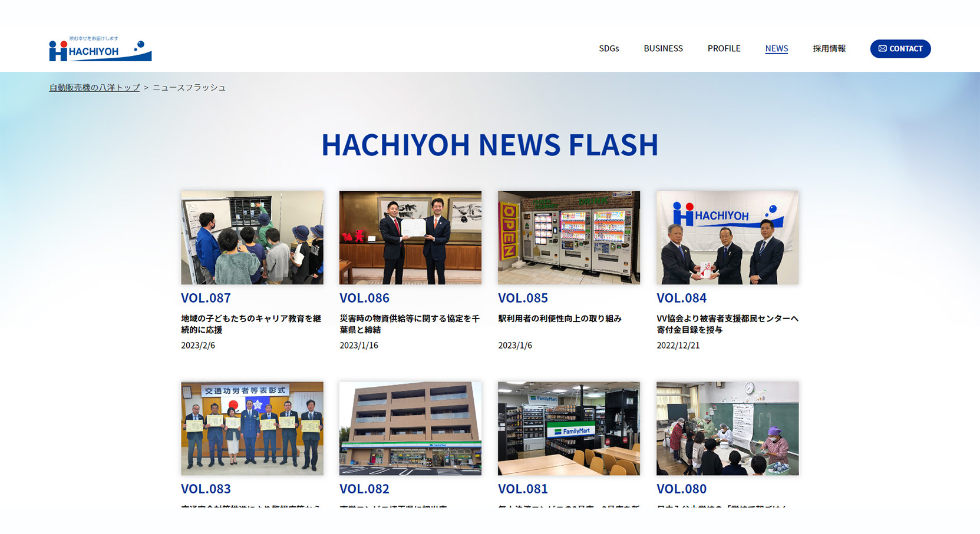Image resolution: width=980 pixels, height=534 pixels.
Task: Open article 災害時の物資供給等に関する協定を千葉県と締結
Action: (410, 324)
